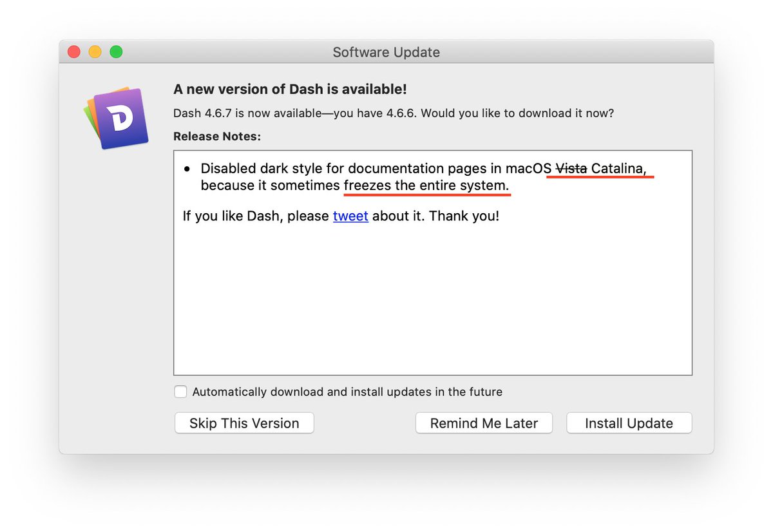Open the tweet link in release notes
The image size is (773, 532).
350,216
